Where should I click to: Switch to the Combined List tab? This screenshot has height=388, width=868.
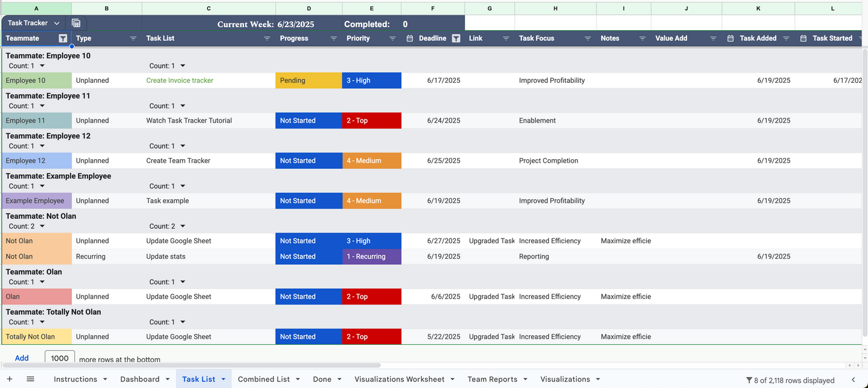[x=264, y=379]
